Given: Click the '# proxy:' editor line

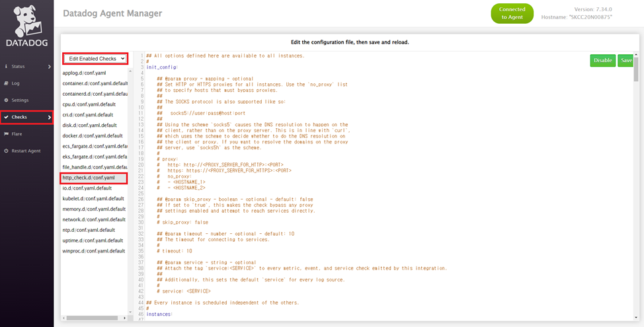Looking at the screenshot, I should [x=167, y=159].
